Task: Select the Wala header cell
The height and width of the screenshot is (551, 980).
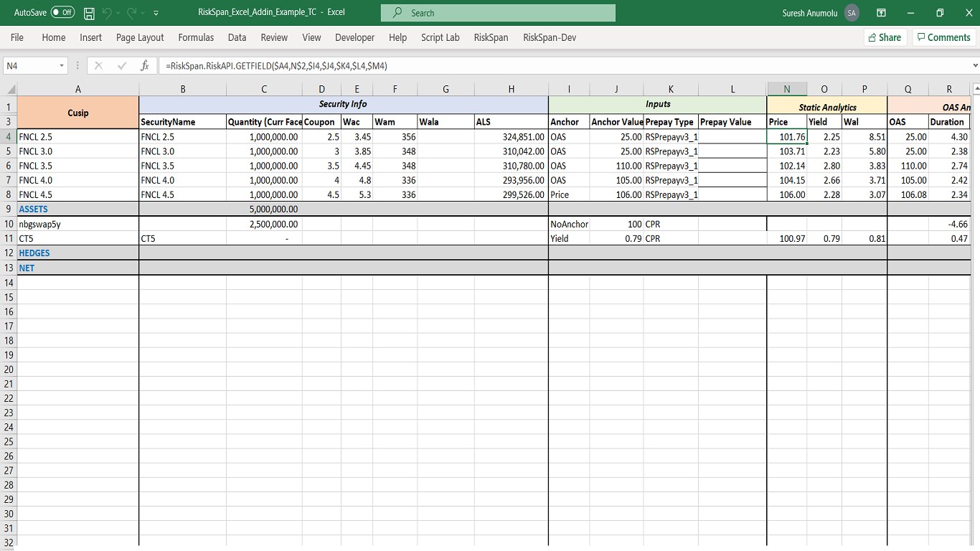Action: click(446, 122)
